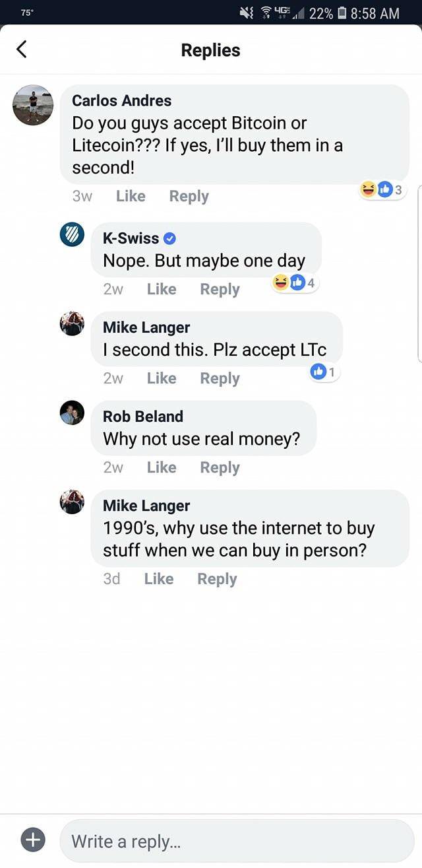Like Mike Langer's 1990's comment
This screenshot has width=422, height=868.
[159, 579]
